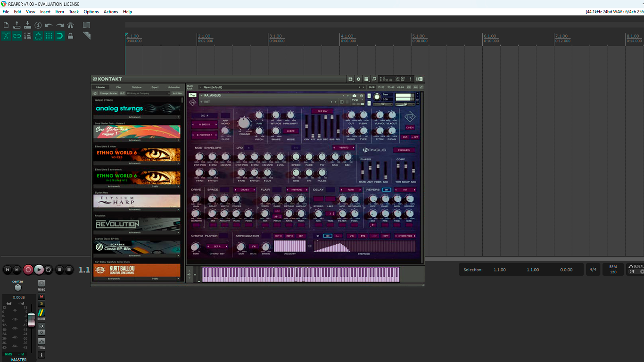The width and height of the screenshot is (644, 362).
Task: Open the Insert menu
Action: 45,12
